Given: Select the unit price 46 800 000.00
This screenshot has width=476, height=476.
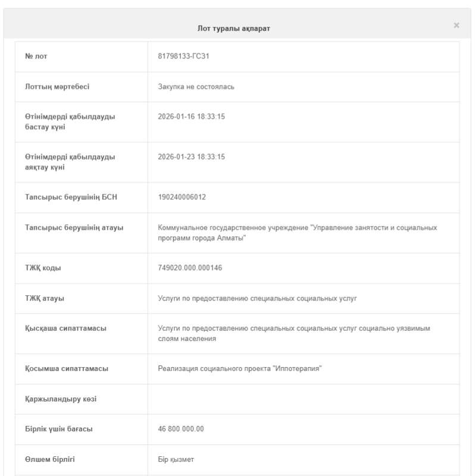Looking at the screenshot, I should 181,429.
